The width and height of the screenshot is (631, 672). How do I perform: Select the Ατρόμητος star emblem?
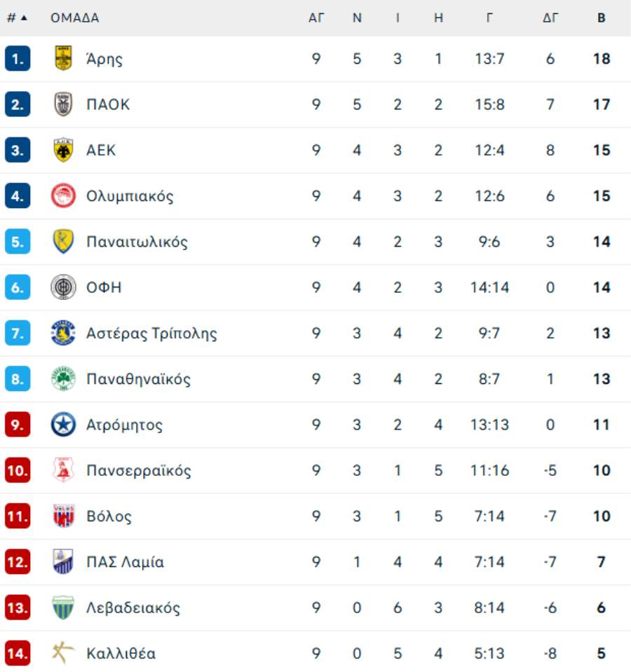click(63, 425)
